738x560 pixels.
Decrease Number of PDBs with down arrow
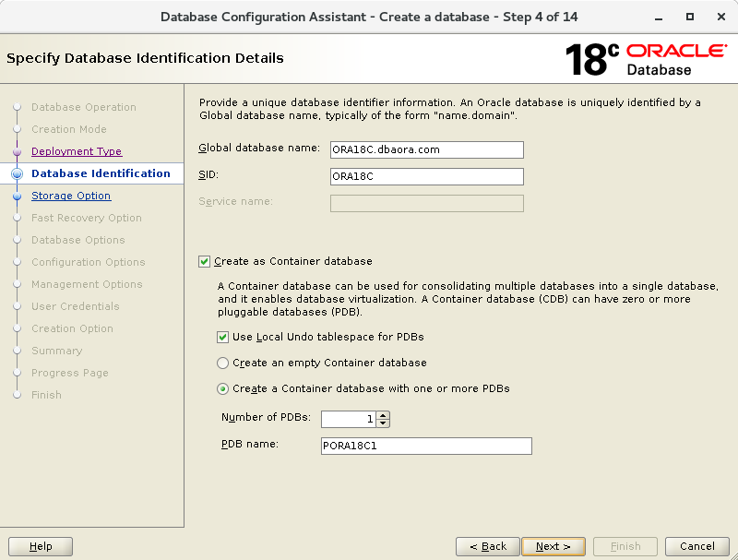tap(383, 423)
